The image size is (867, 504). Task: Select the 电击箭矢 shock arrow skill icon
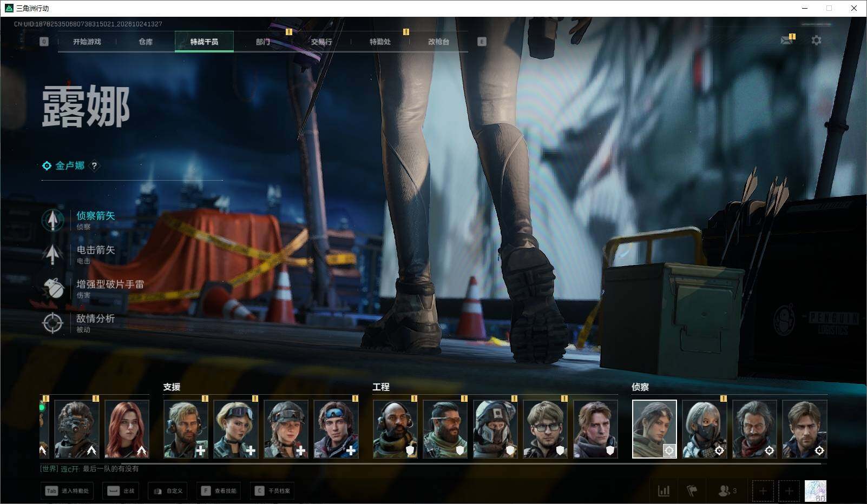[52, 254]
